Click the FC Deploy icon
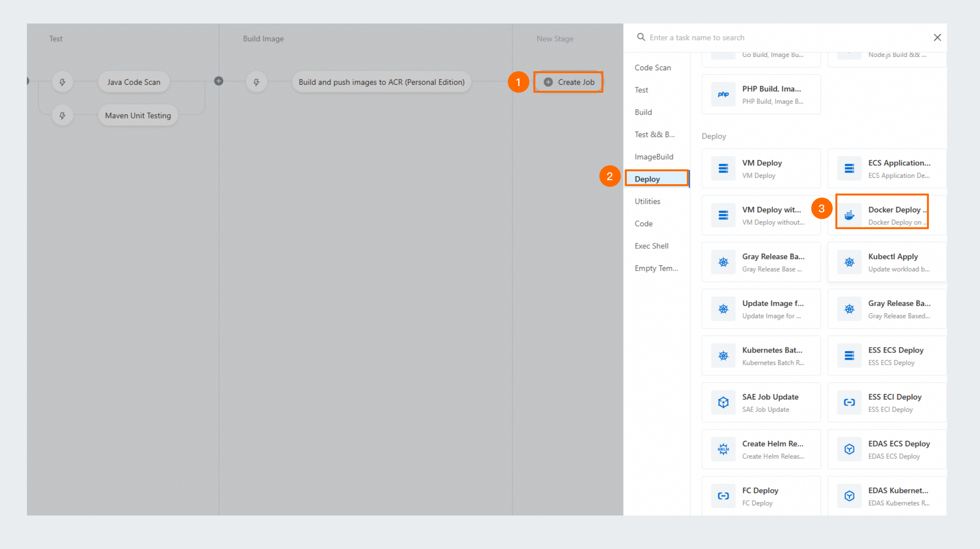This screenshot has height=549, width=980. (723, 496)
